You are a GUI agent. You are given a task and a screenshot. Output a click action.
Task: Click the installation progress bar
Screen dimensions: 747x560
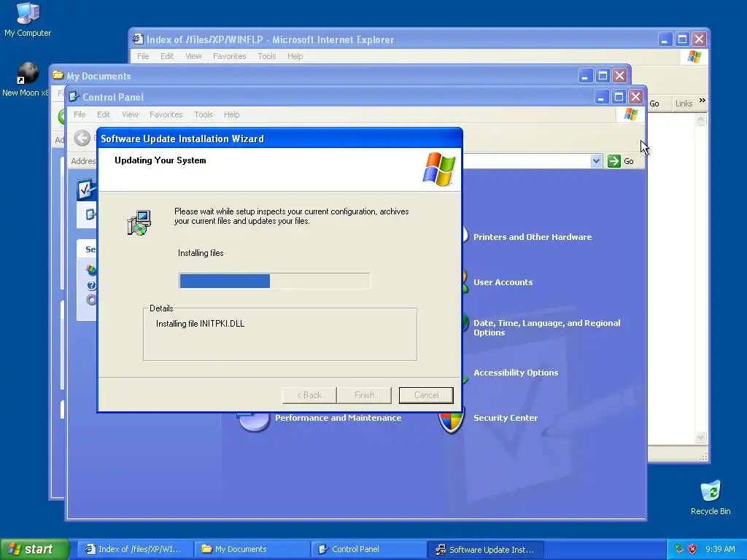point(274,281)
